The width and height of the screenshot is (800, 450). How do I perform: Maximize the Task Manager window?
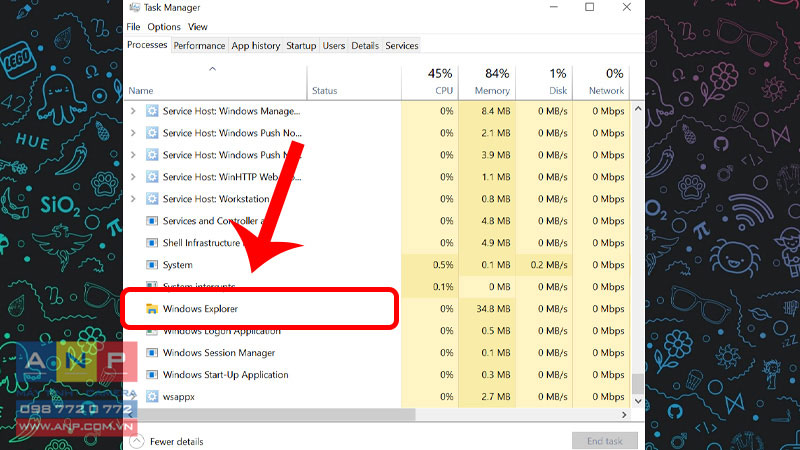point(590,7)
